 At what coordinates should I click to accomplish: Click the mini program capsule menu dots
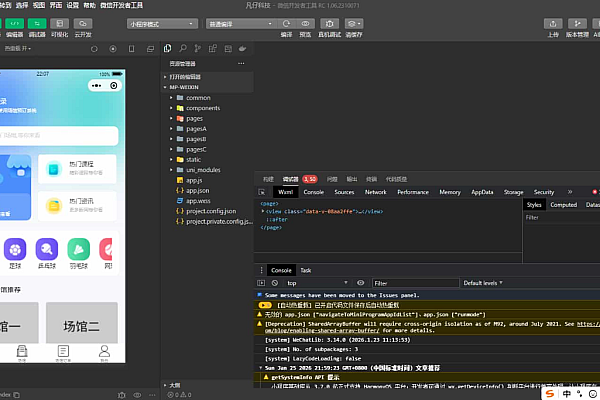tap(96, 87)
